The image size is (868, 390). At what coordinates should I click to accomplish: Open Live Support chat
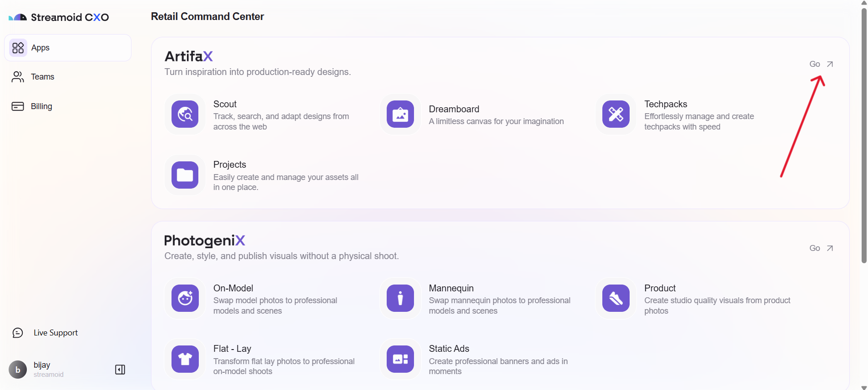(55, 333)
